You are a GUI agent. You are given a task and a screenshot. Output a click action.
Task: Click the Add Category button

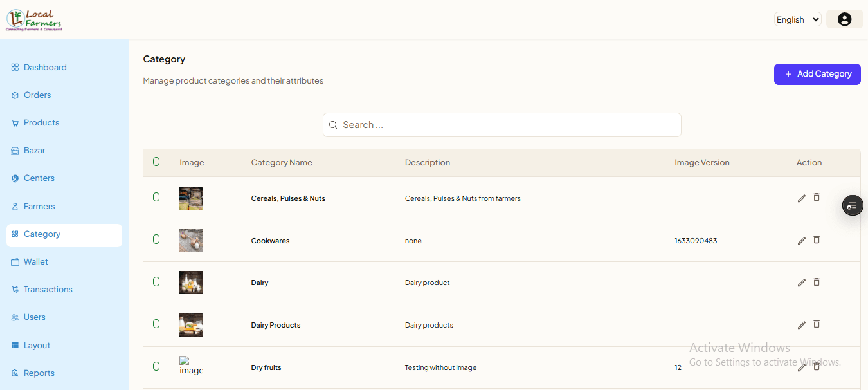817,74
